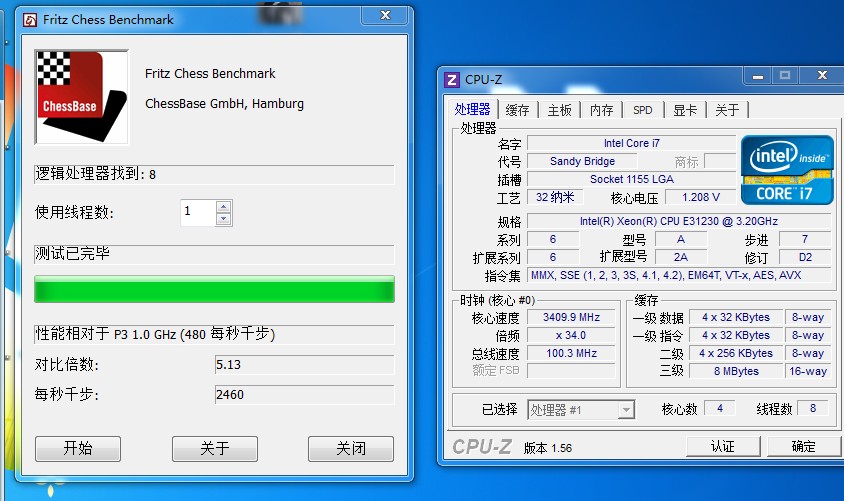844x501 pixels.
Task: Click the 扩展型号 value '2A'
Action: tap(680, 257)
